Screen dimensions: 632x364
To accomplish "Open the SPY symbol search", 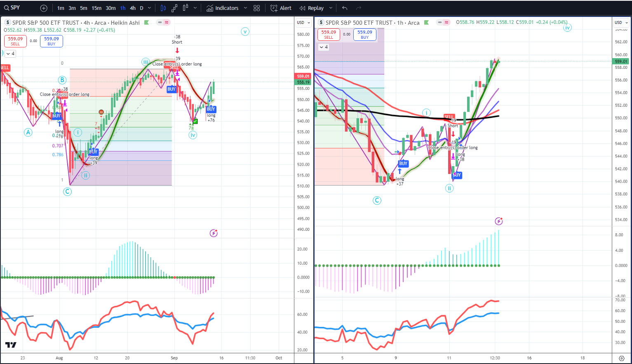I will [12, 8].
